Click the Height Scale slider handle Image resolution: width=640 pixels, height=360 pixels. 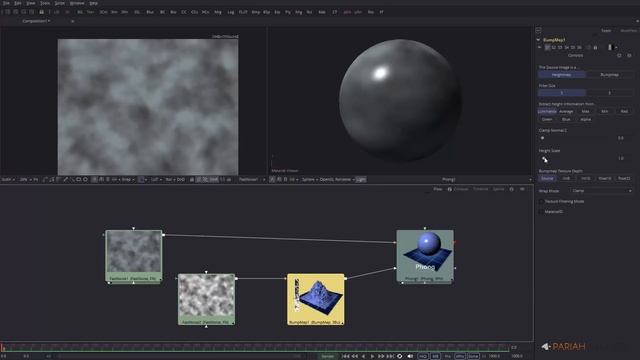click(544, 158)
